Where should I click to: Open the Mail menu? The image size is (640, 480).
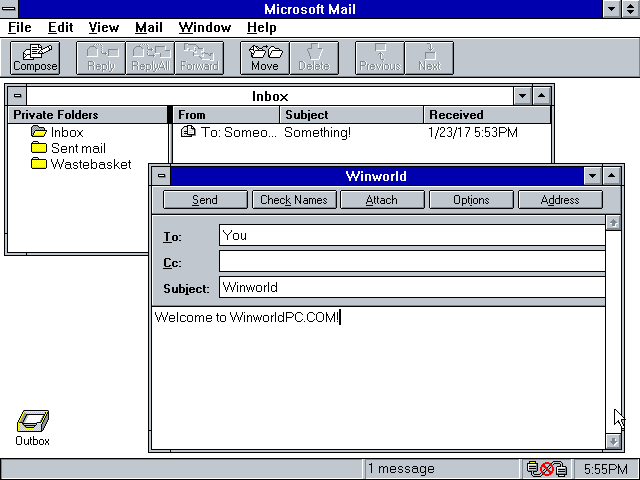point(149,27)
